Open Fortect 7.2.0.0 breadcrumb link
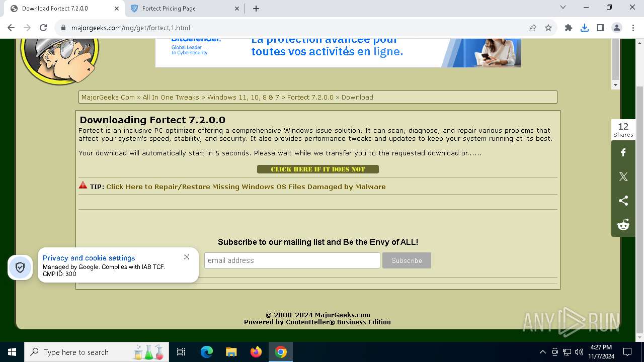This screenshot has width=644, height=362. pyautogui.click(x=310, y=98)
